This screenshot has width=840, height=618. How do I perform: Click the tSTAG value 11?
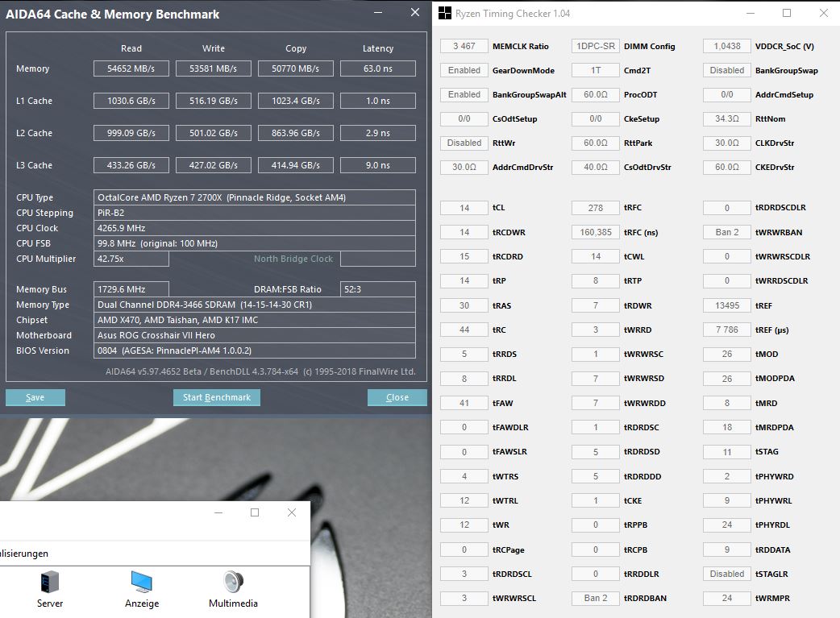727,451
